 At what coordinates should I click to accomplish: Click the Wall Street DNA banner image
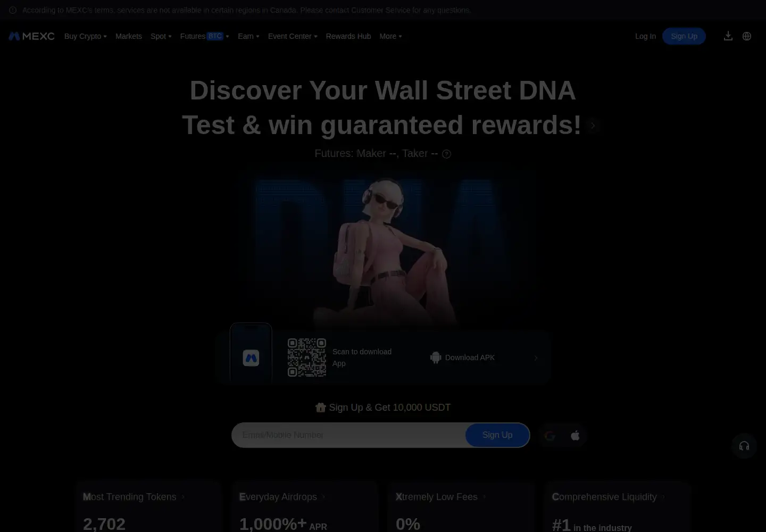(x=383, y=250)
